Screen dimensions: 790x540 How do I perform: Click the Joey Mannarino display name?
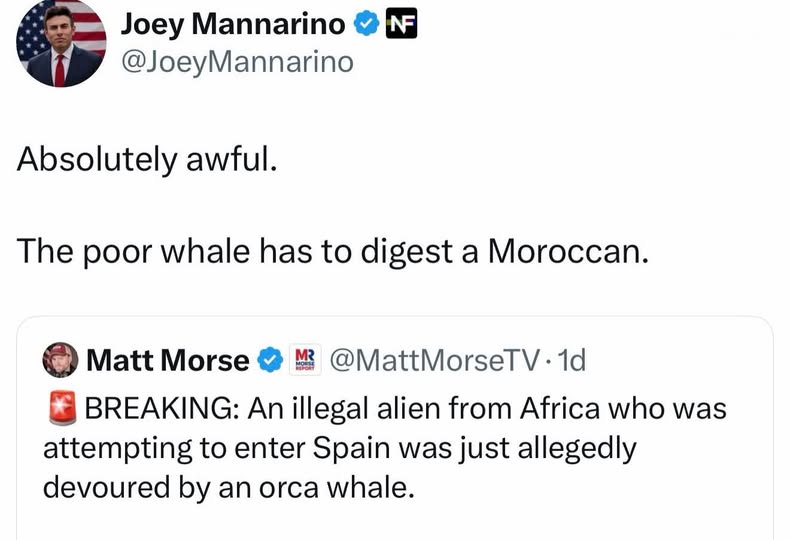233,24
